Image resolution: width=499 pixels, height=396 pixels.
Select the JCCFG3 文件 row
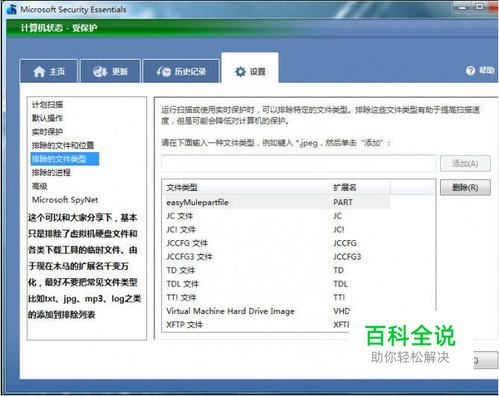277,257
